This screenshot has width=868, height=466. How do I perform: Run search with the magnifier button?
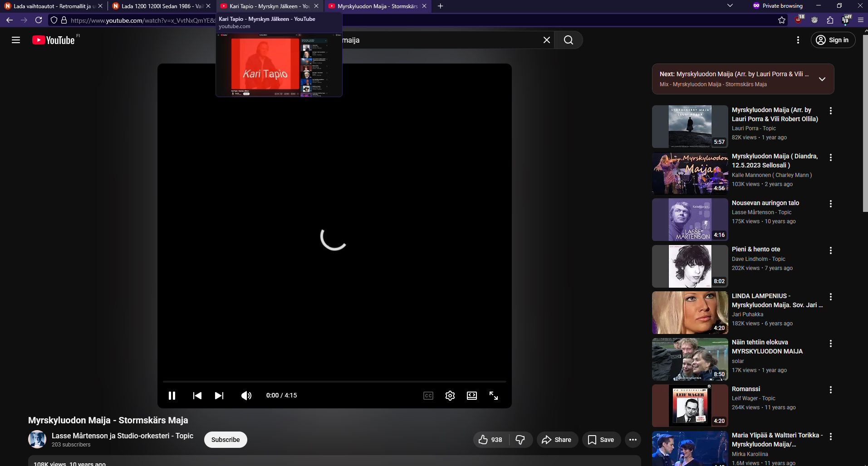[x=569, y=40]
